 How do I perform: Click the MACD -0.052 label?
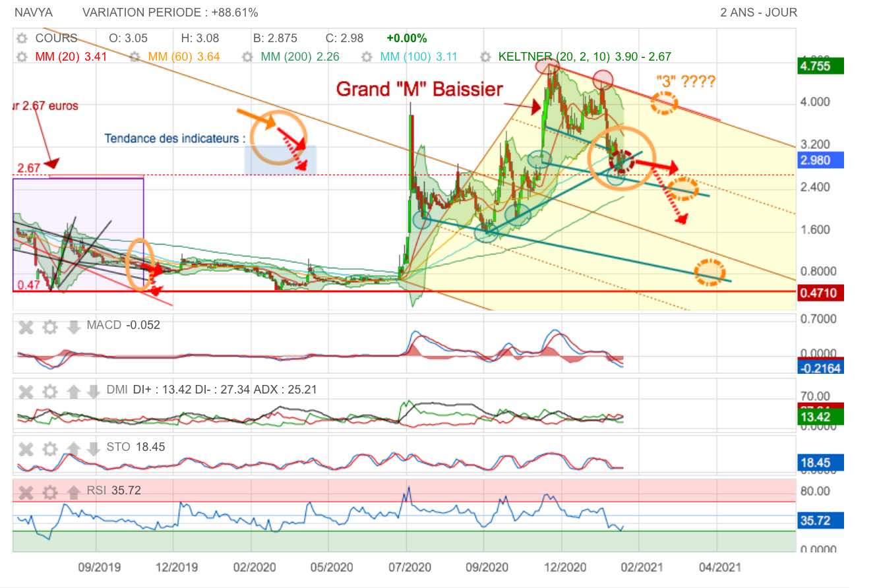click(123, 325)
